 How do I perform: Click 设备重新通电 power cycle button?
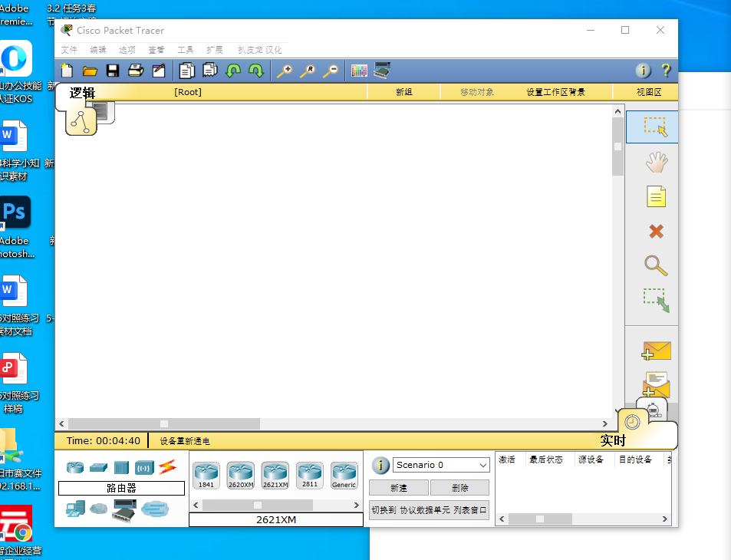pyautogui.click(x=185, y=441)
